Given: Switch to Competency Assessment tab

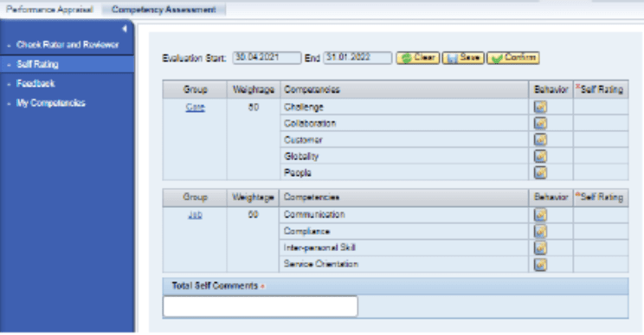Looking at the screenshot, I should [x=164, y=10].
